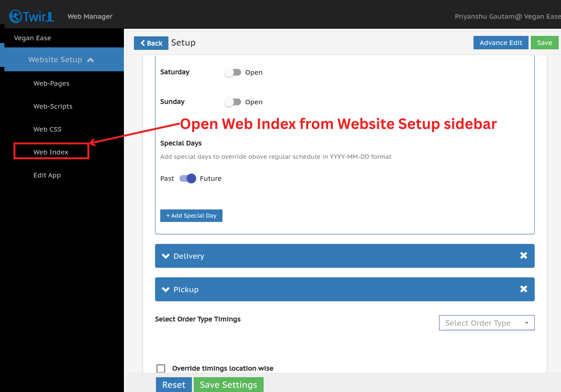Click Add Special Day button
The height and width of the screenshot is (392, 561).
click(191, 216)
